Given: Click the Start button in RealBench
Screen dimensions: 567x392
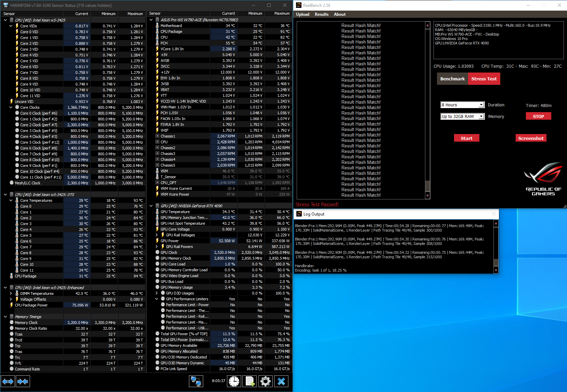Looking at the screenshot, I should pos(466,138).
